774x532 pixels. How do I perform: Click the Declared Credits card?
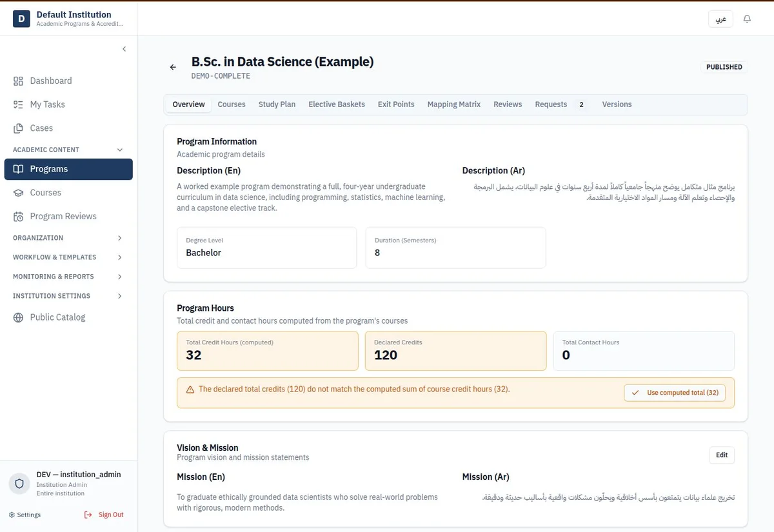(x=455, y=351)
